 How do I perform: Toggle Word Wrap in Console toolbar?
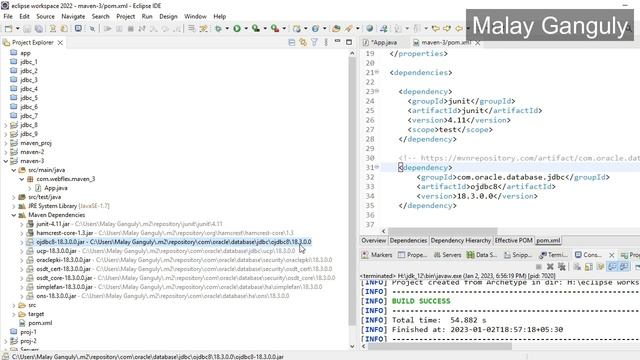[x=600, y=267]
